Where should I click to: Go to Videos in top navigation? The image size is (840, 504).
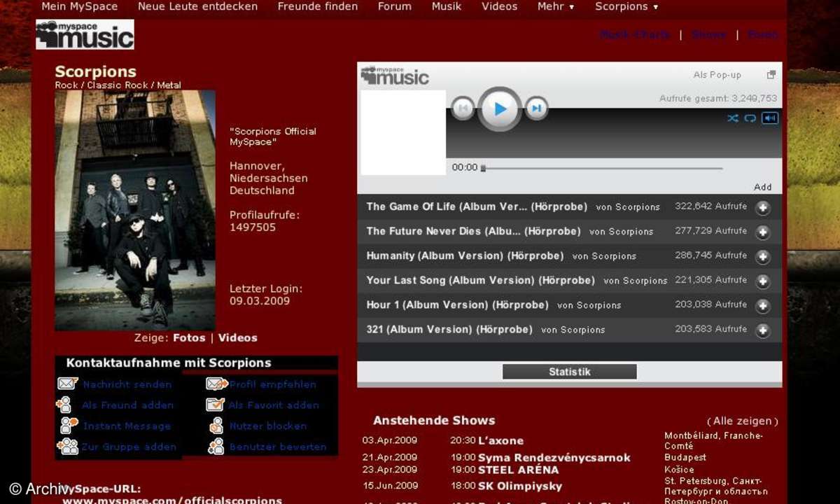click(500, 6)
